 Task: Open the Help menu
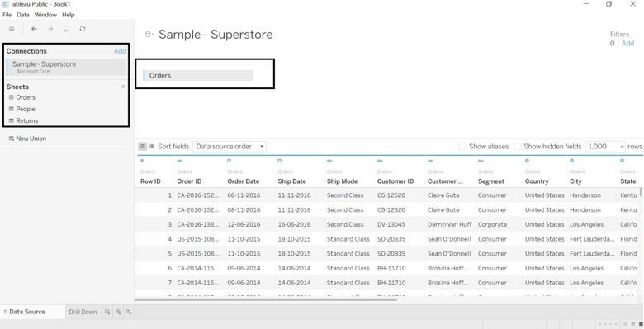point(69,15)
